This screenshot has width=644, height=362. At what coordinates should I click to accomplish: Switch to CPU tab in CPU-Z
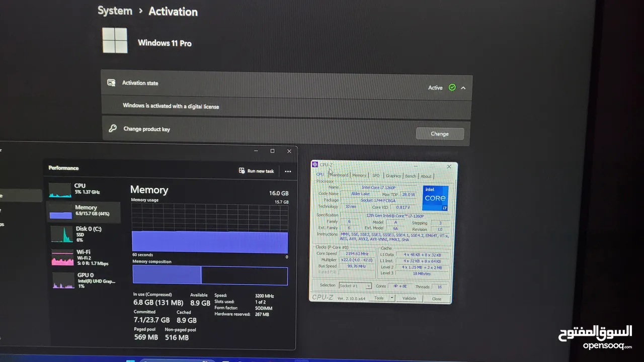(320, 174)
